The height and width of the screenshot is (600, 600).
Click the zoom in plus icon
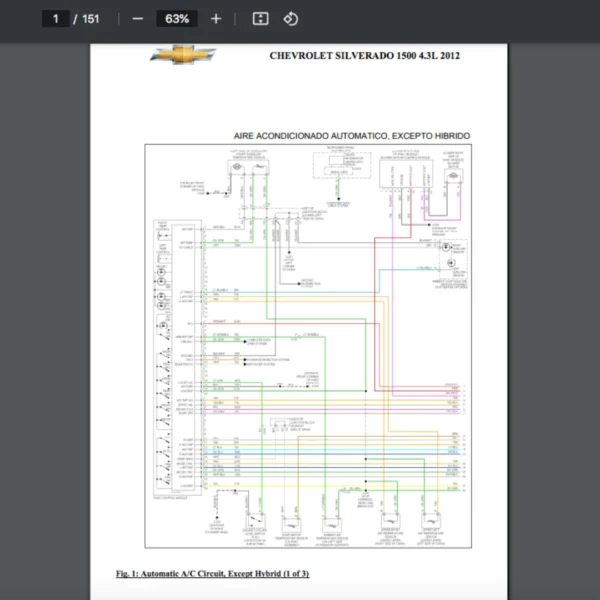click(x=216, y=19)
